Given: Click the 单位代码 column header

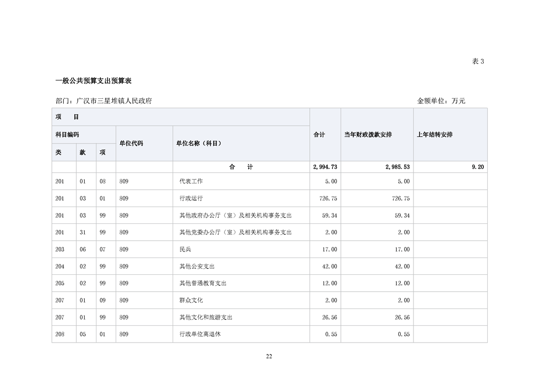Looking at the screenshot, I should 144,143.
